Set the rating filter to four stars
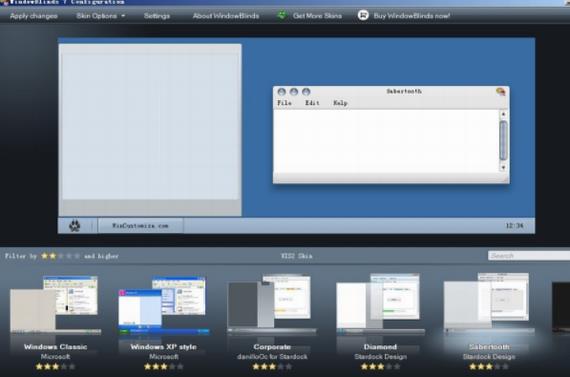 [69, 256]
